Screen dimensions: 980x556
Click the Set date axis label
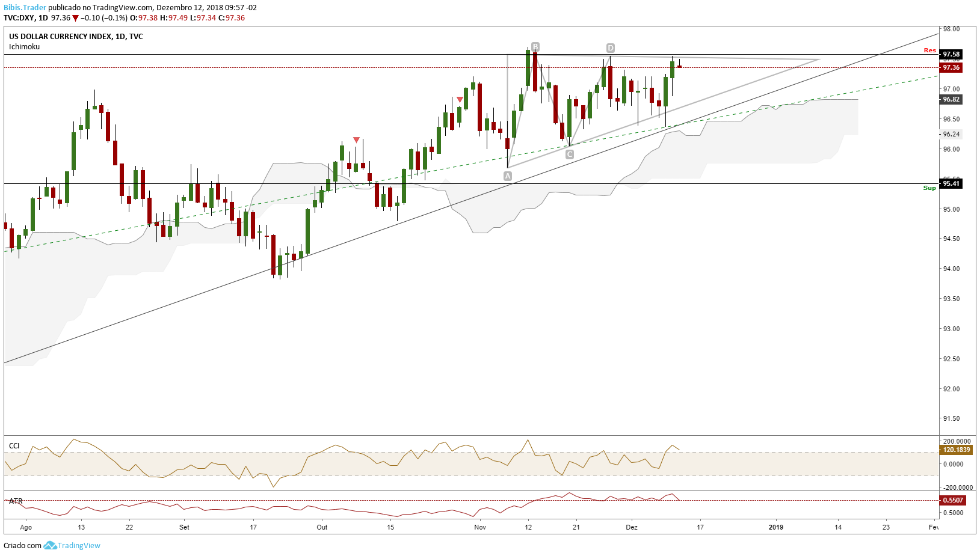click(x=184, y=527)
